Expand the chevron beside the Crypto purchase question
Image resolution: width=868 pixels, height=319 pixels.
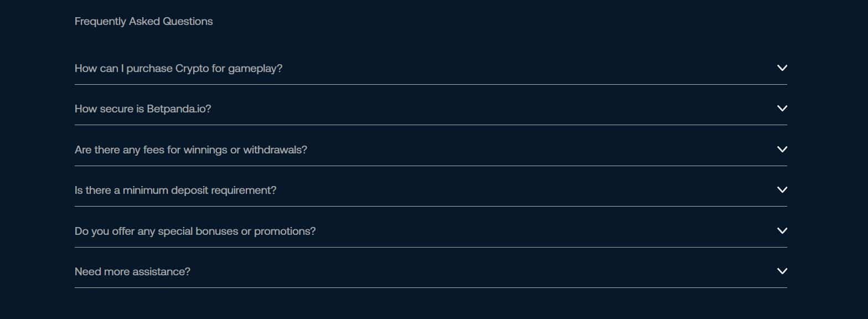click(x=782, y=68)
